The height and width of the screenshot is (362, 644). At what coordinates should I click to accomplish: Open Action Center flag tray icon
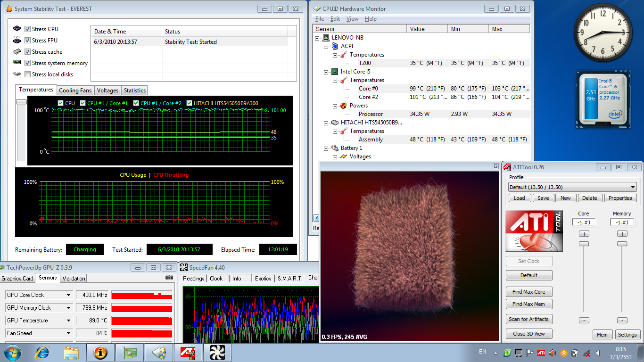(530, 353)
